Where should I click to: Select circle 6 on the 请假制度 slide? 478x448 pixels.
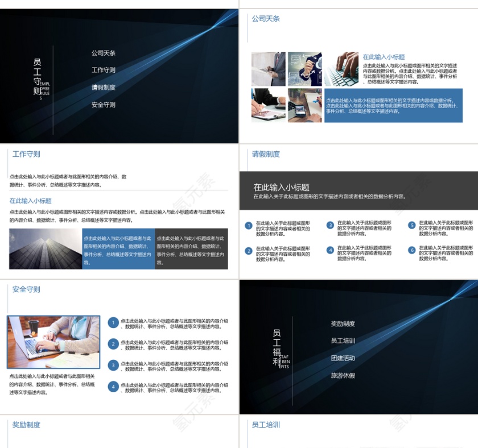[412, 251]
